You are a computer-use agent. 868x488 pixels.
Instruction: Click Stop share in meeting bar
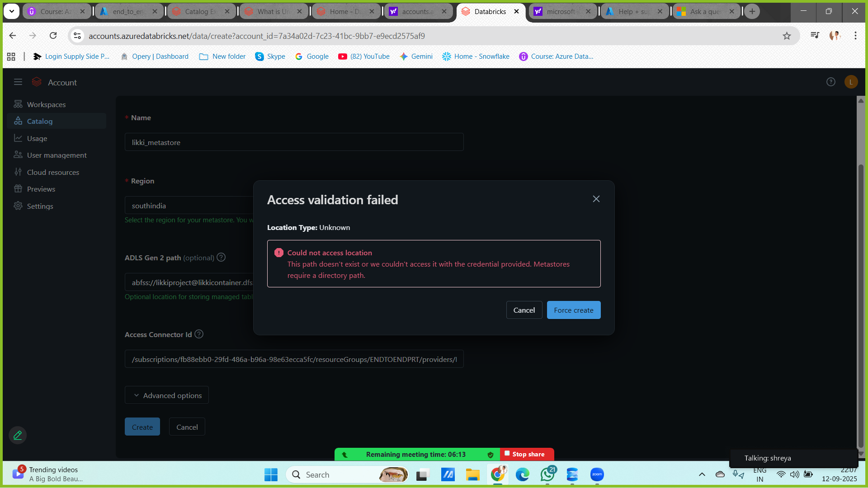[x=527, y=454]
